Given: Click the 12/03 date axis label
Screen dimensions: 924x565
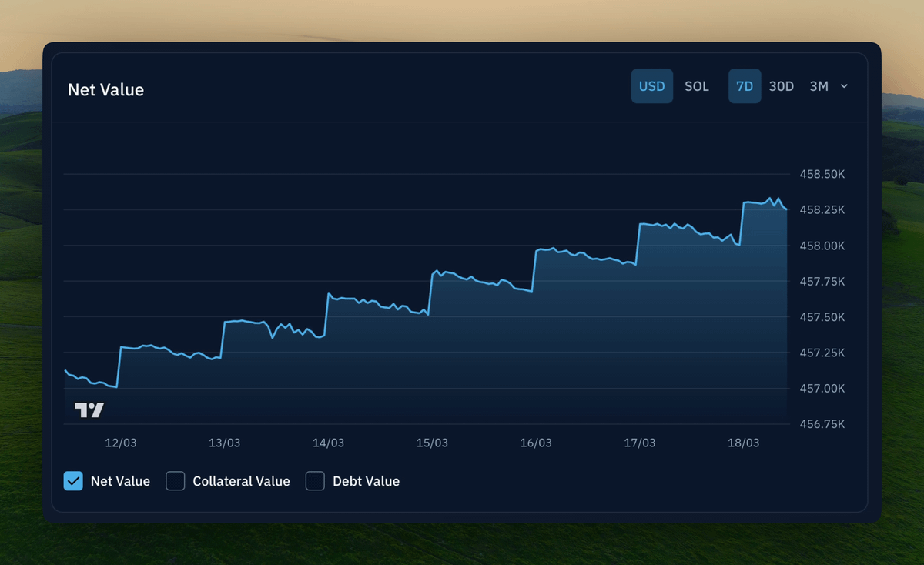Looking at the screenshot, I should point(121,443).
